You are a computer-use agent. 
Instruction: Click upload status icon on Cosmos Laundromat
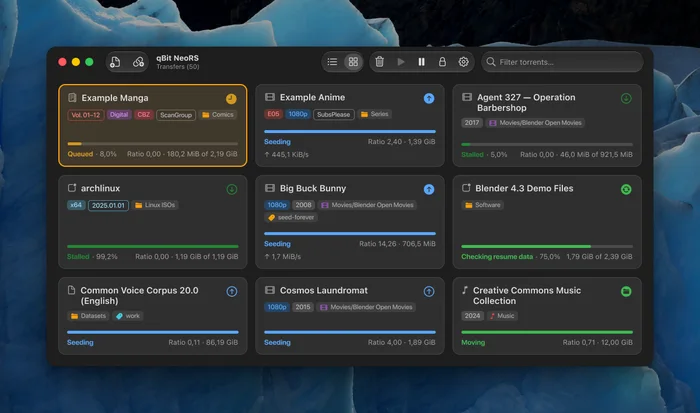click(429, 292)
